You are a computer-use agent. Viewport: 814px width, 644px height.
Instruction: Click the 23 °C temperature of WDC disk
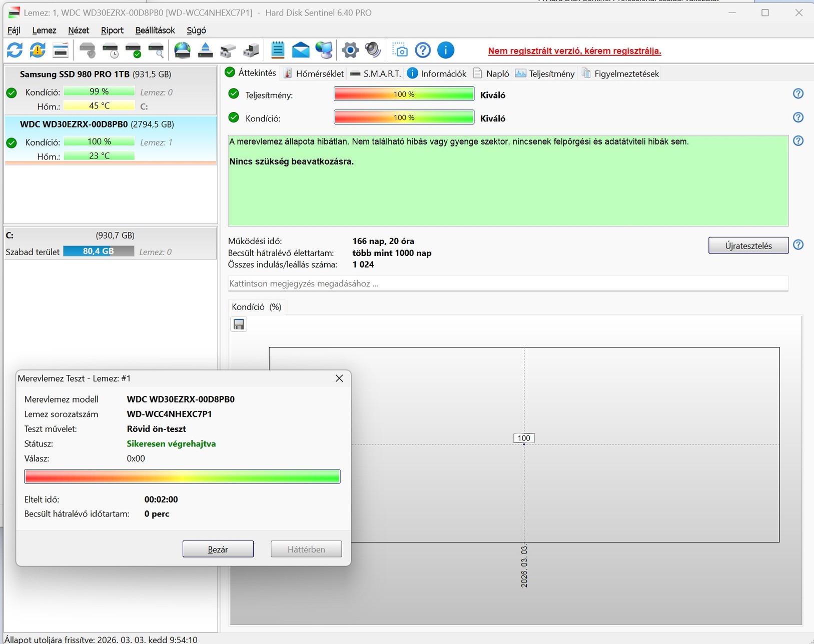(99, 156)
